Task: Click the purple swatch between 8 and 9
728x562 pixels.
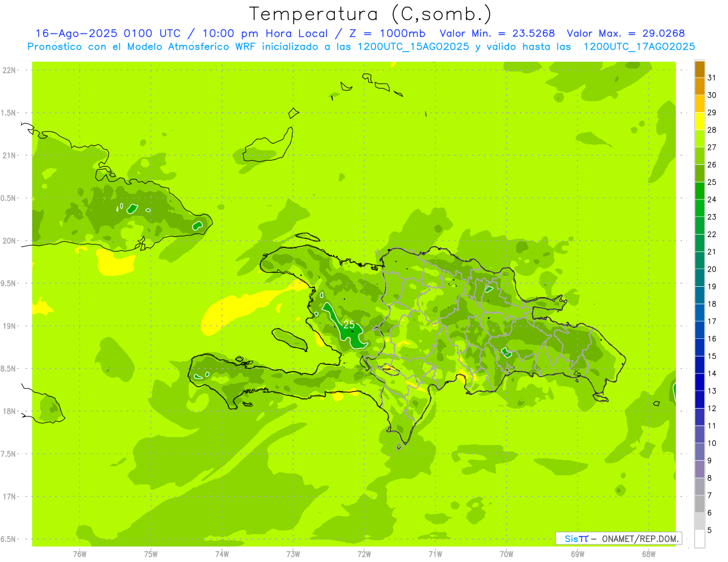Action: pos(699,469)
